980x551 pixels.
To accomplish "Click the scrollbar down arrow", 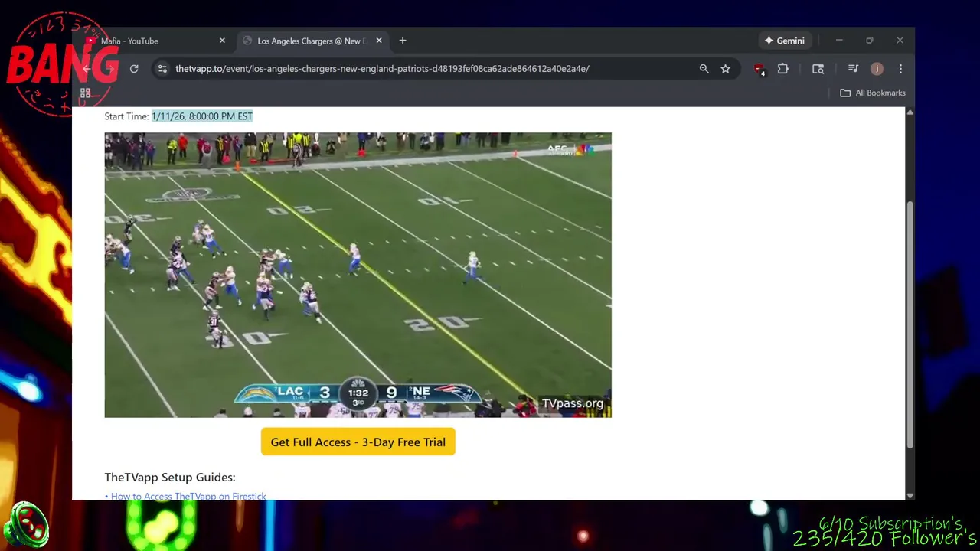I will tap(910, 495).
